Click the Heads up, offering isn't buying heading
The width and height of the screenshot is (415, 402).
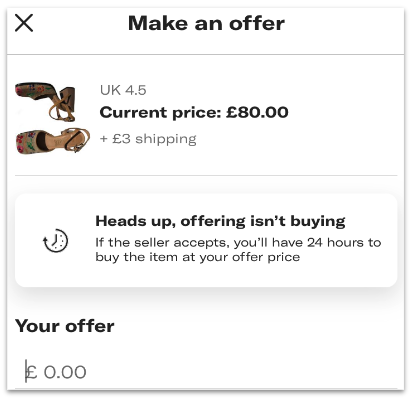tap(220, 221)
